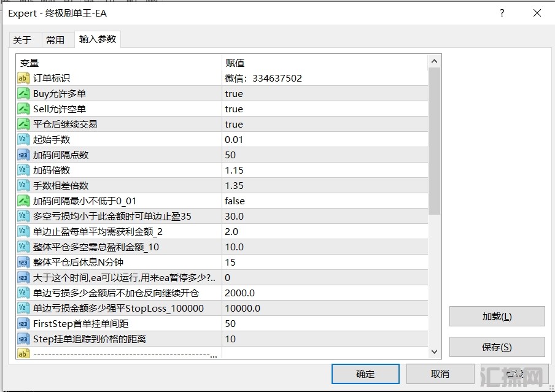Click the double-type icon beside 起始手数
The width and height of the screenshot is (555, 392).
click(x=23, y=139)
